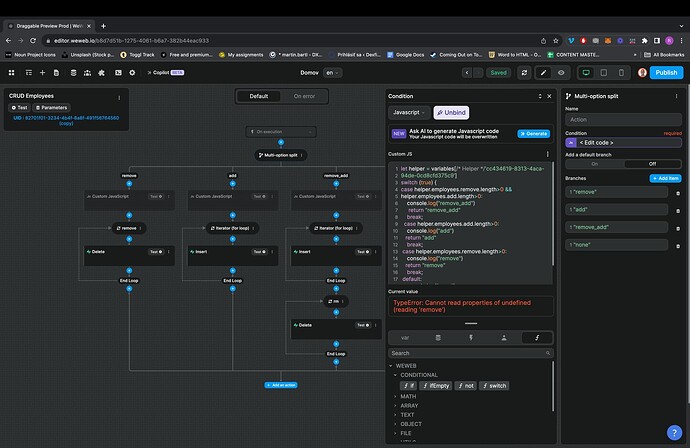The image size is (690, 448).
Task: Switch to formulas f tab in binding panel
Action: (537, 338)
